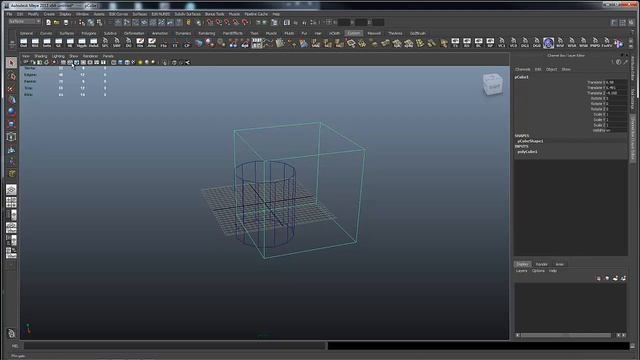Click the show Attribute Editor icon top right
The image size is (640, 360).
click(614, 22)
